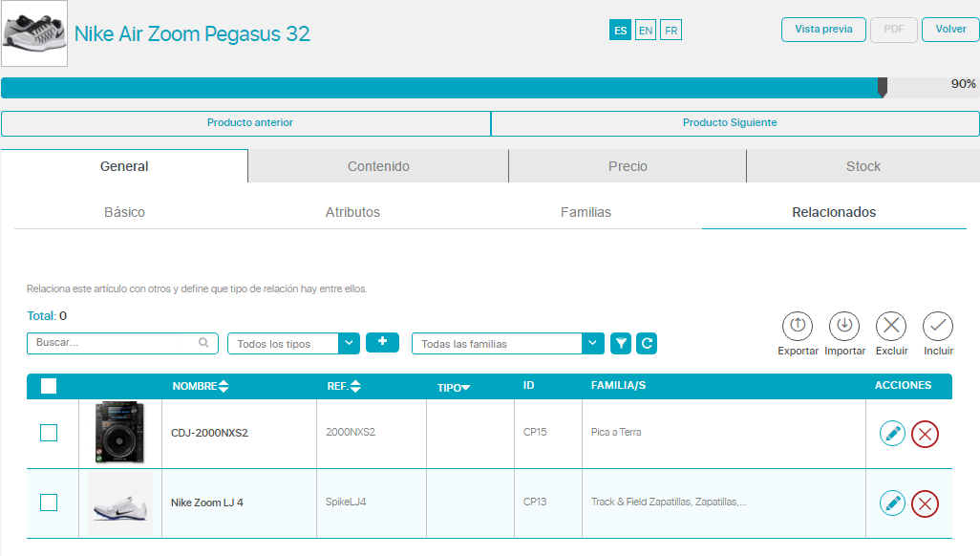This screenshot has width=980, height=556.
Task: Open the Precio tab
Action: pos(628,166)
